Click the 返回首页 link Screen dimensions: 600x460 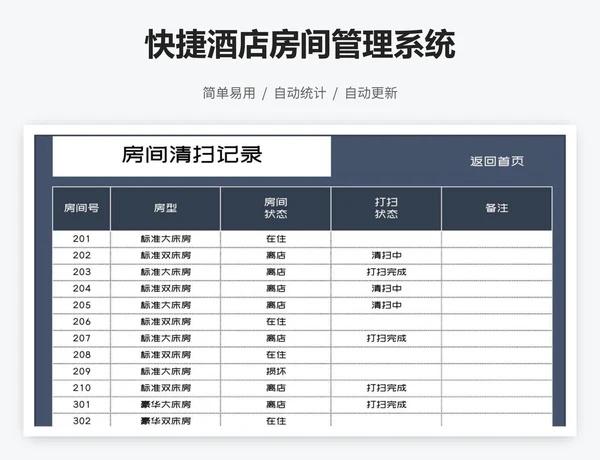pos(497,161)
